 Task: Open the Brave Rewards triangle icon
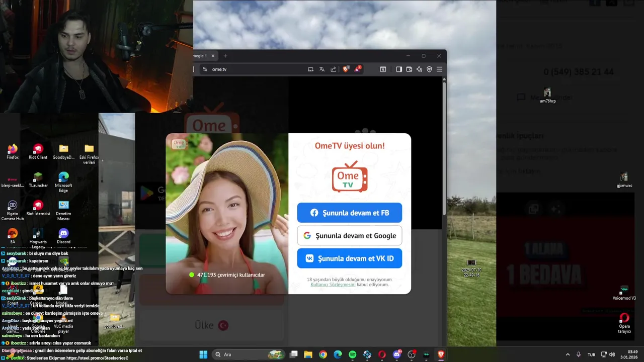tap(357, 69)
